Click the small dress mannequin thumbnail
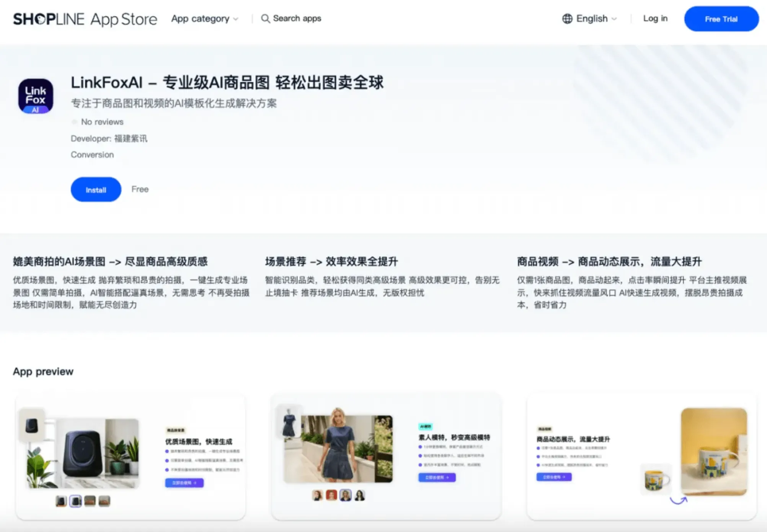The image size is (767, 532). 289,423
